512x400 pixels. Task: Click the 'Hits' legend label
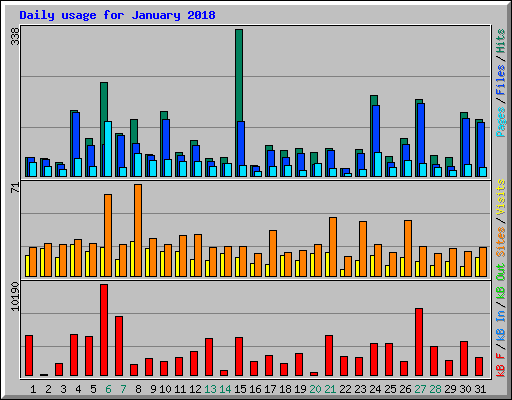(x=501, y=41)
